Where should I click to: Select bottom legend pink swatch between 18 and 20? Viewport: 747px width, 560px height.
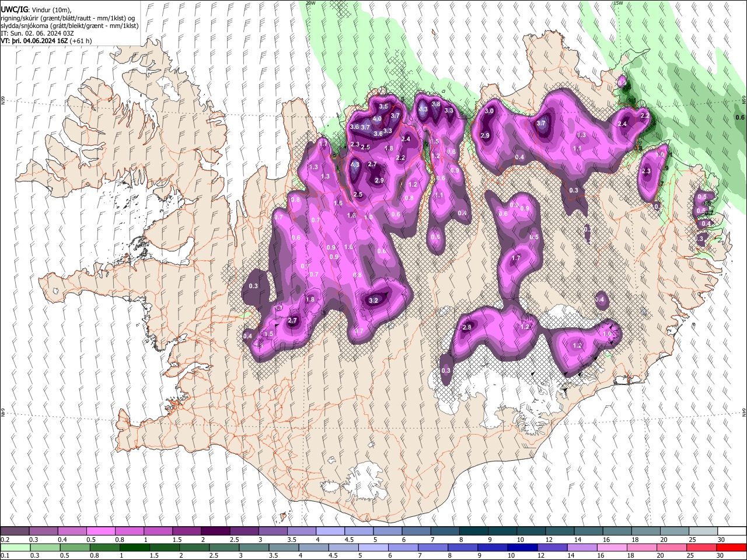point(641,547)
